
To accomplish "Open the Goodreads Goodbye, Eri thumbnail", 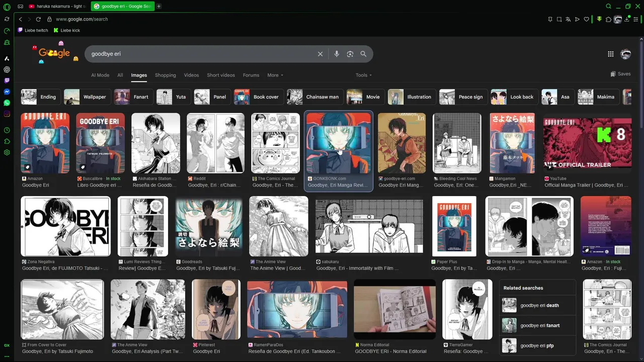I will (209, 226).
